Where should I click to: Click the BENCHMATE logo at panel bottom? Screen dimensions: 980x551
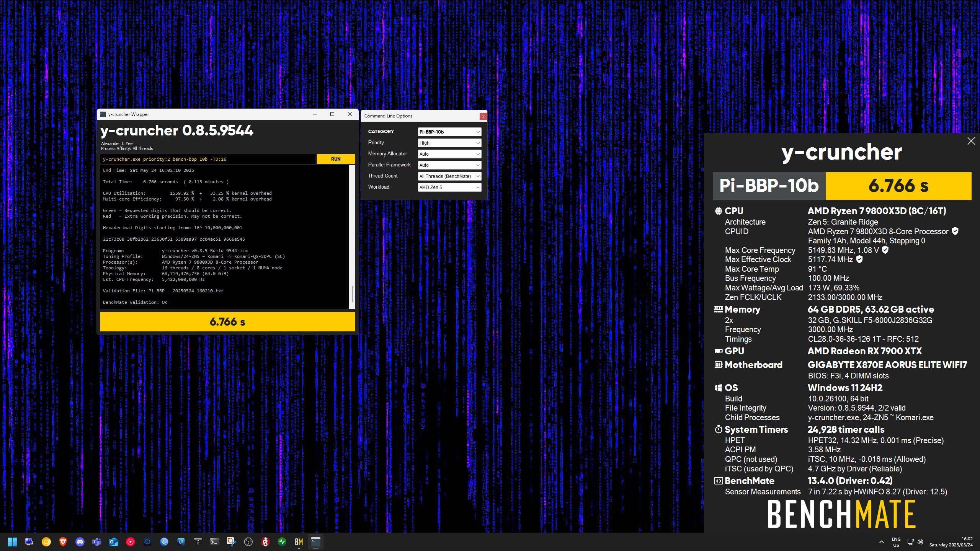point(841,514)
